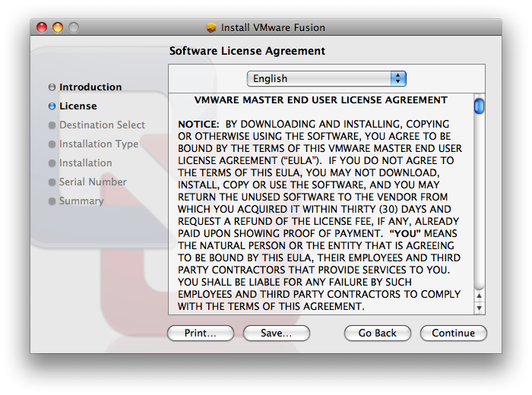
Task: Open the English language dropdown
Action: (326, 79)
